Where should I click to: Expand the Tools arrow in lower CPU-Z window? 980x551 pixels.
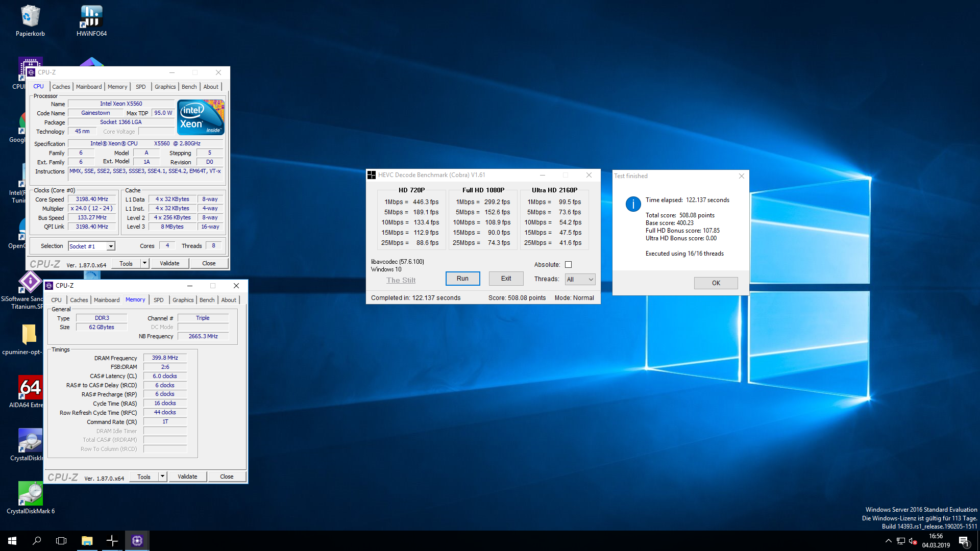click(163, 477)
